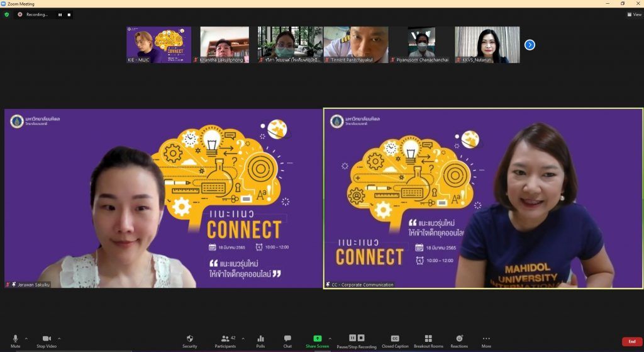
Task: Expand audio options arrow next to Mute
Action: pyautogui.click(x=26, y=338)
